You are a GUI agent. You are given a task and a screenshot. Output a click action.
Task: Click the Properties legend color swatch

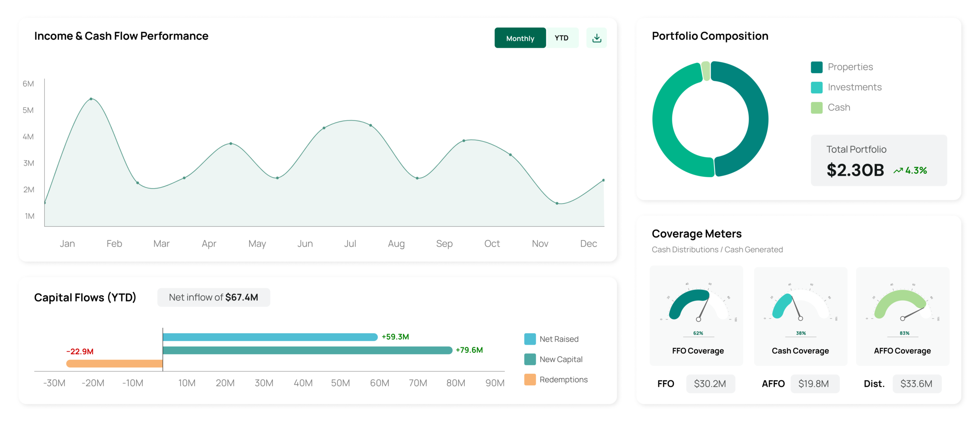[x=816, y=67]
